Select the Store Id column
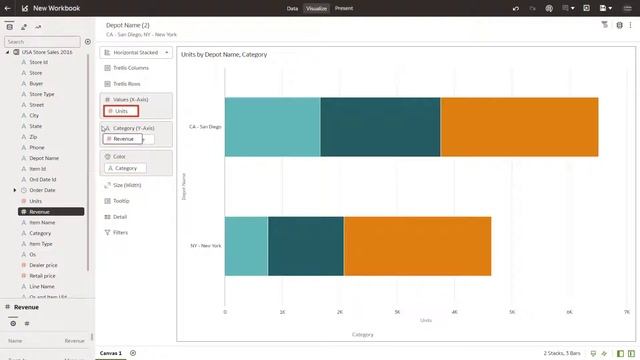This screenshot has height=360, width=640. coord(38,62)
